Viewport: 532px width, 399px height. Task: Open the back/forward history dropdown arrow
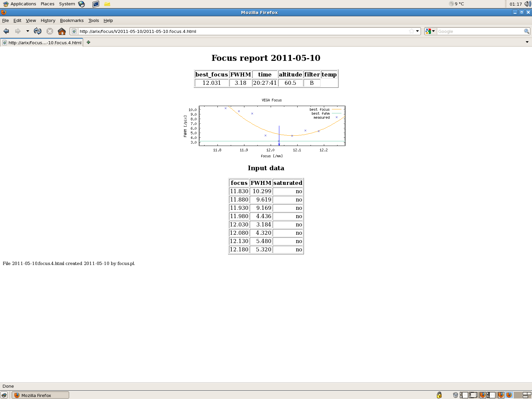[x=28, y=31]
